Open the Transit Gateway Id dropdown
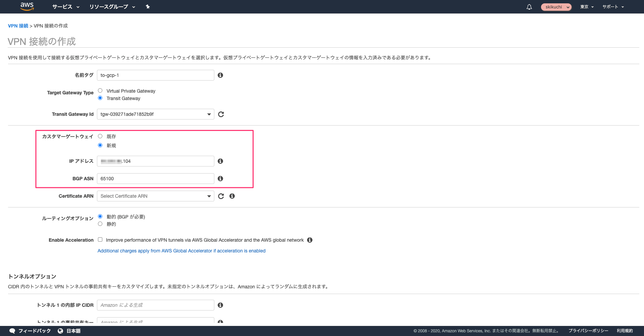This screenshot has height=336, width=644. tap(209, 114)
